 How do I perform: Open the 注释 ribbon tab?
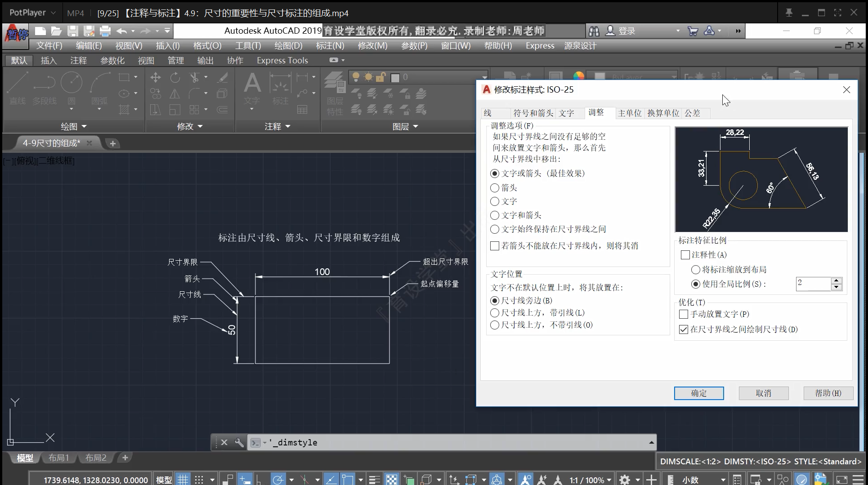pyautogui.click(x=78, y=60)
